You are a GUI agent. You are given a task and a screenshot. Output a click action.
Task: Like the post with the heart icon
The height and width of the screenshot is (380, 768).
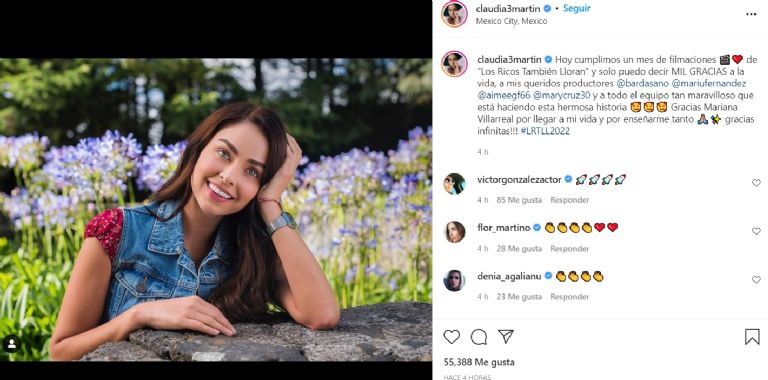click(x=452, y=337)
